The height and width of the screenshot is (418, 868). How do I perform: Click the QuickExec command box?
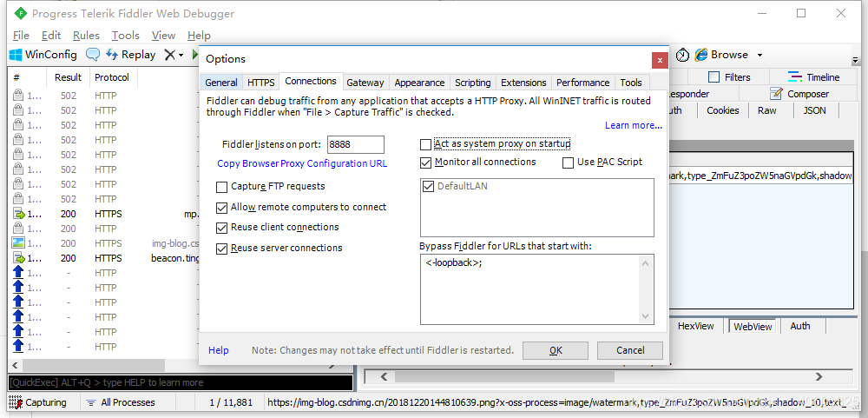pyautogui.click(x=181, y=382)
